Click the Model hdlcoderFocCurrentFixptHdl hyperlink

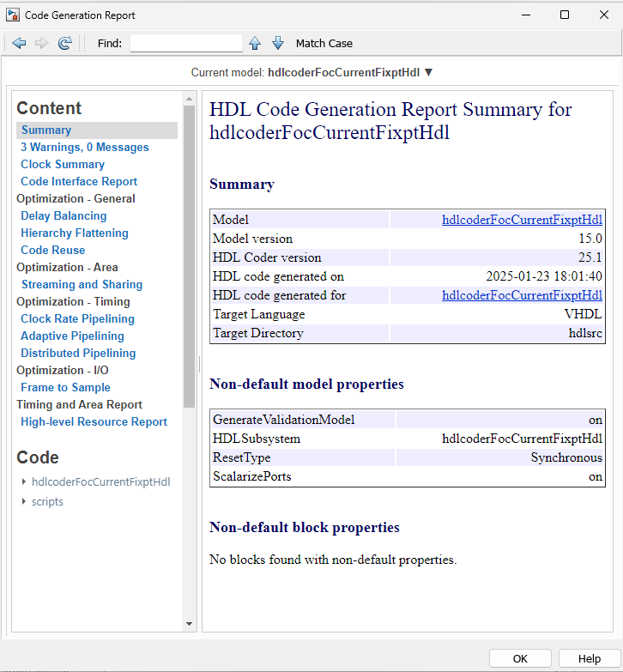522,220
